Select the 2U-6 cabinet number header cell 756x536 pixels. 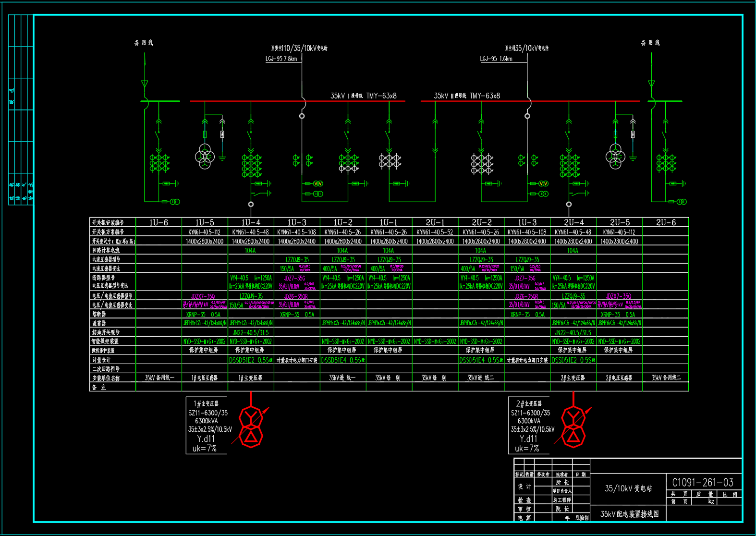[x=666, y=222]
